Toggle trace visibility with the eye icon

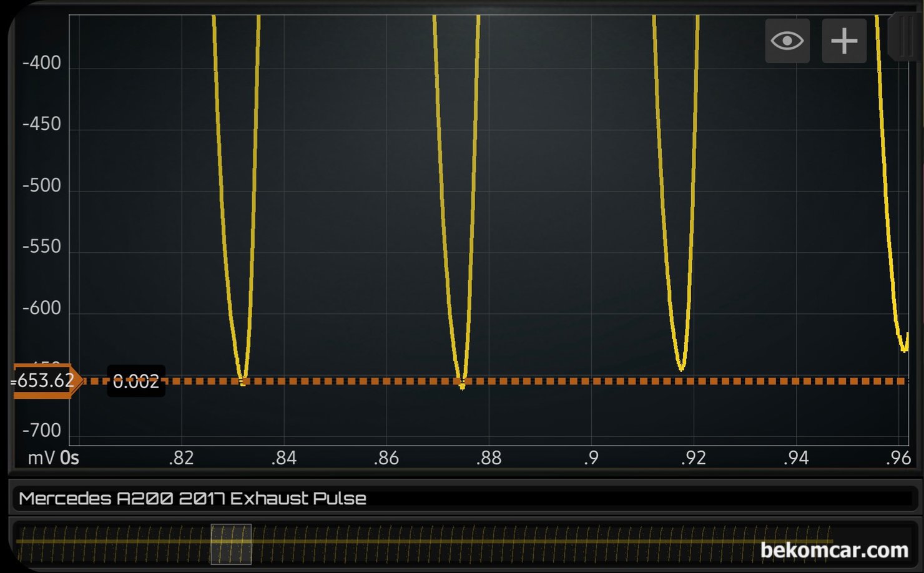pos(787,41)
